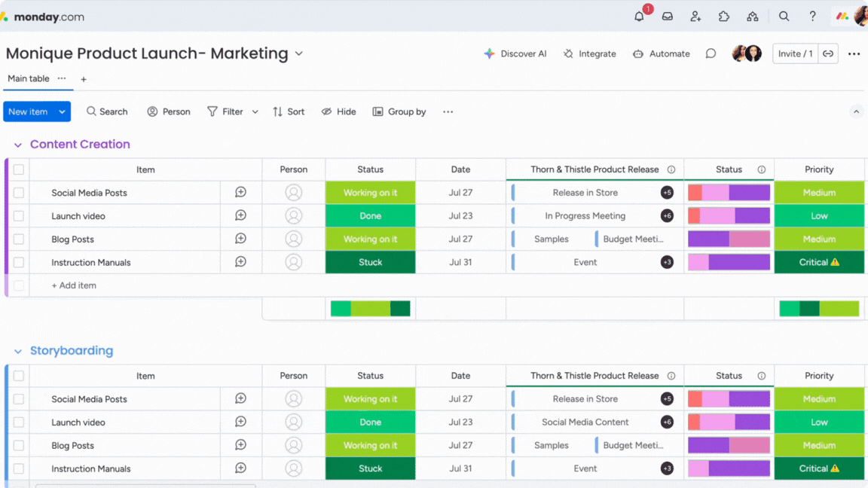Image resolution: width=868 pixels, height=488 pixels.
Task: Click + Add item in Content Creation
Action: (x=74, y=285)
